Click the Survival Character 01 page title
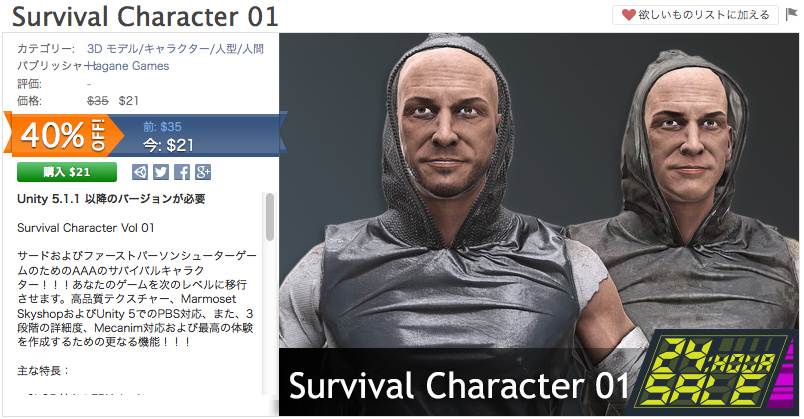Image resolution: width=804 pixels, height=419 pixels. (x=145, y=16)
